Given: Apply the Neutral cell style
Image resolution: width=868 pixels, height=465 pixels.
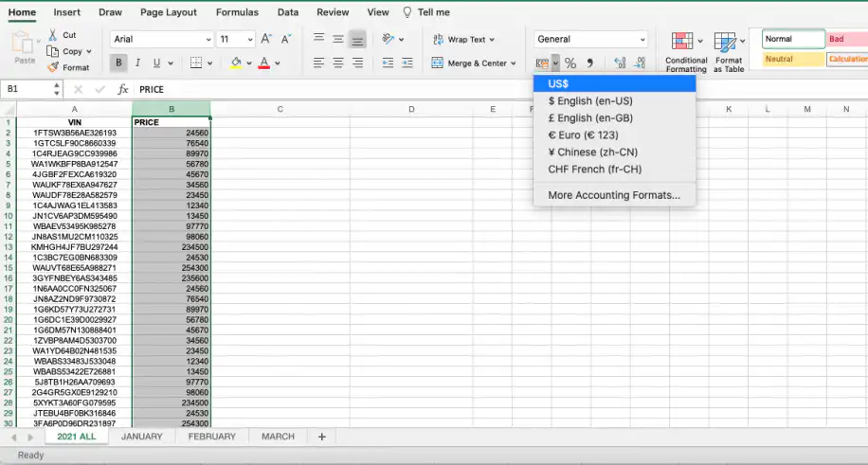Looking at the screenshot, I should pos(793,59).
